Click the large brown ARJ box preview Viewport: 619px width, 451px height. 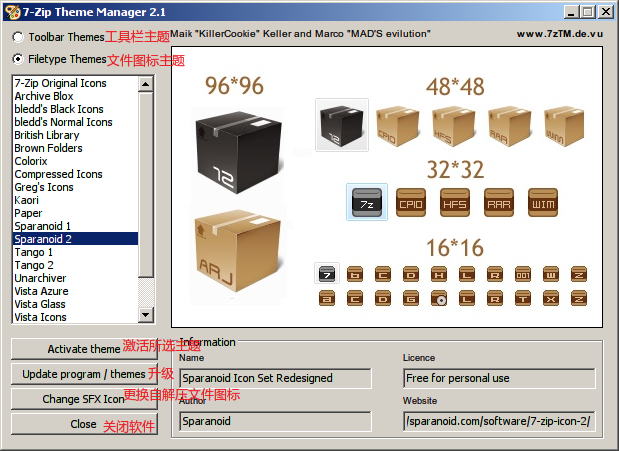click(x=238, y=250)
